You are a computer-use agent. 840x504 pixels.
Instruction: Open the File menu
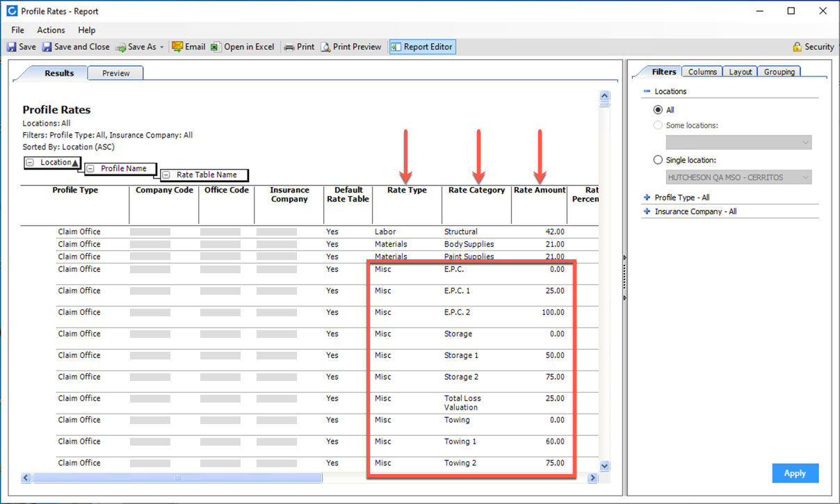pyautogui.click(x=17, y=30)
